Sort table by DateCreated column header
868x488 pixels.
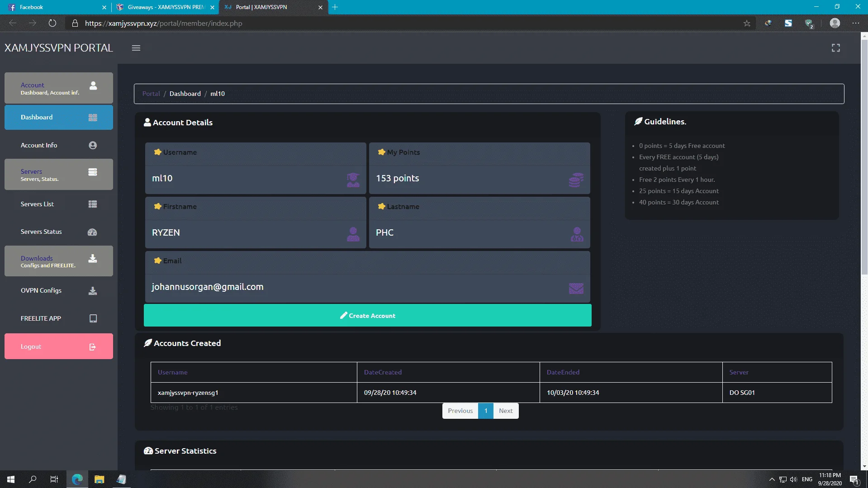point(448,372)
